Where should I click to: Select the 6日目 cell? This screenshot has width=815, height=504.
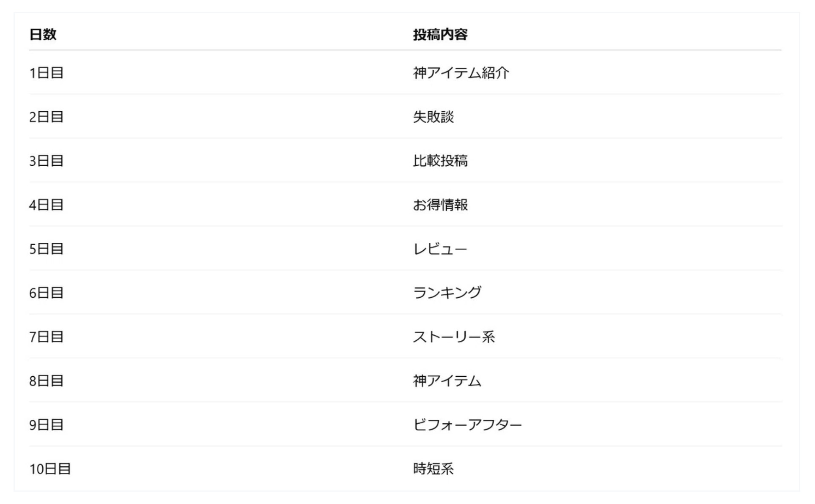[46, 293]
